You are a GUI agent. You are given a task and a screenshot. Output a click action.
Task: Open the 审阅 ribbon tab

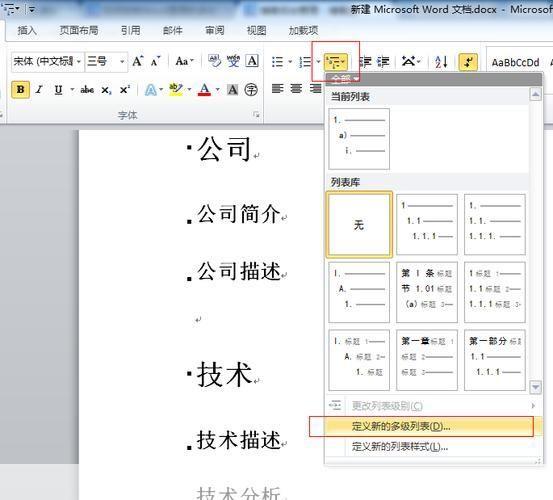214,30
